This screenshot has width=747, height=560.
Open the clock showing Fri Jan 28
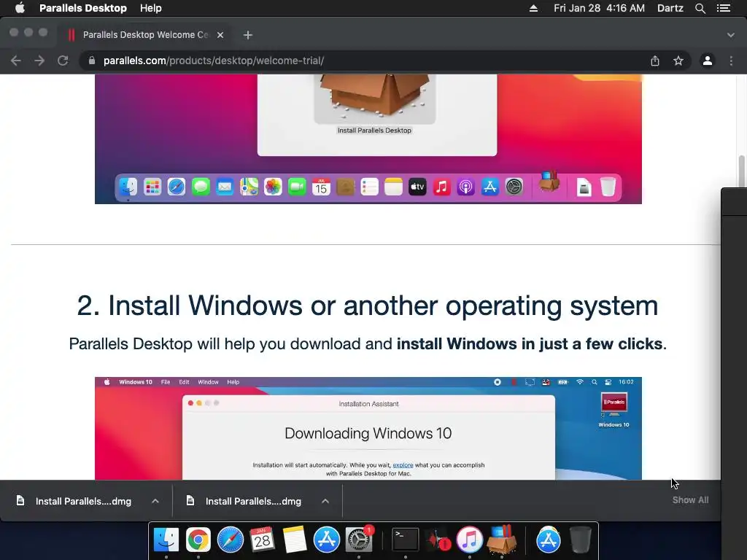tap(599, 8)
